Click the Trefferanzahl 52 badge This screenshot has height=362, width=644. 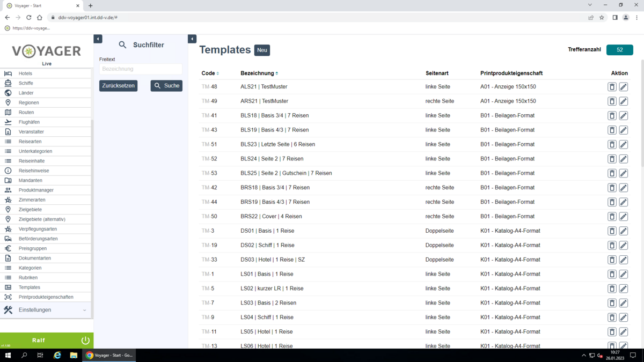click(x=619, y=50)
